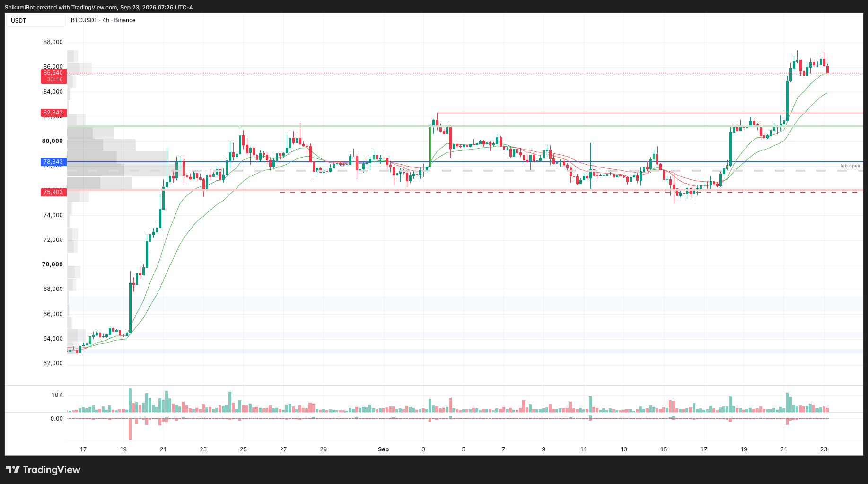The image size is (868, 484).
Task: Open the USDT currency selector box
Action: [x=35, y=21]
